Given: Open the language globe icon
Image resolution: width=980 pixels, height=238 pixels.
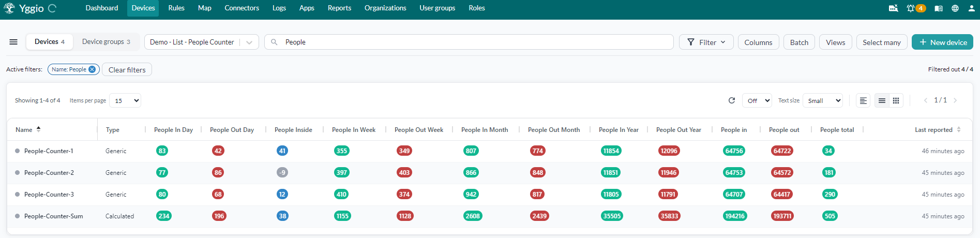Looking at the screenshot, I should coord(955,8).
